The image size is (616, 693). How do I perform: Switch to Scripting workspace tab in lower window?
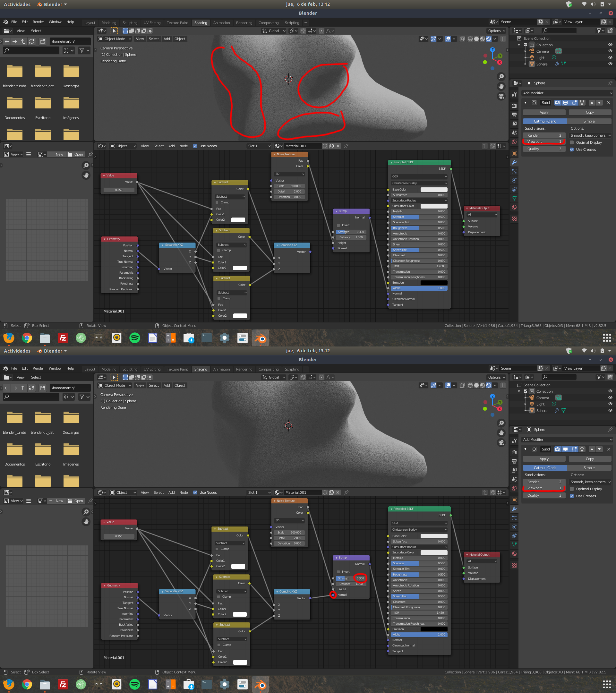point(292,370)
